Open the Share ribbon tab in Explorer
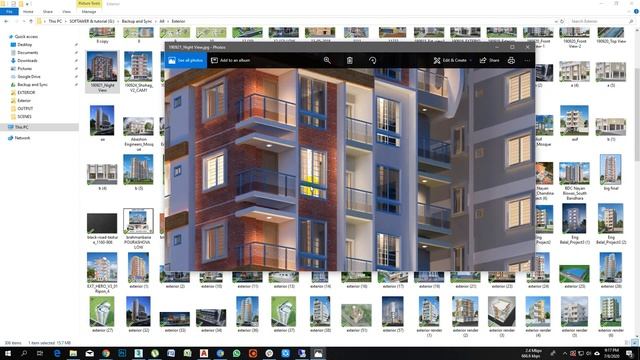The width and height of the screenshot is (640, 360). click(x=48, y=12)
